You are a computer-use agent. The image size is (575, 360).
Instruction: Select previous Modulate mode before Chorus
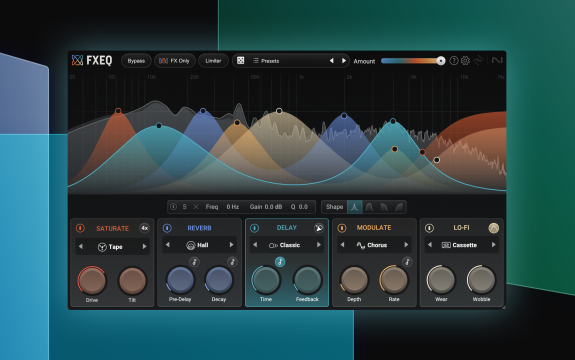342,245
